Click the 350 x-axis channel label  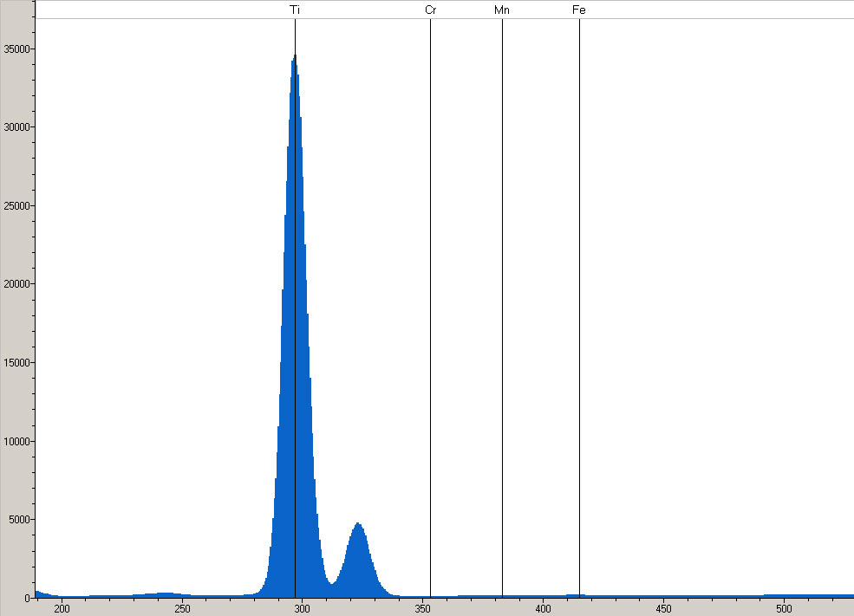422,608
